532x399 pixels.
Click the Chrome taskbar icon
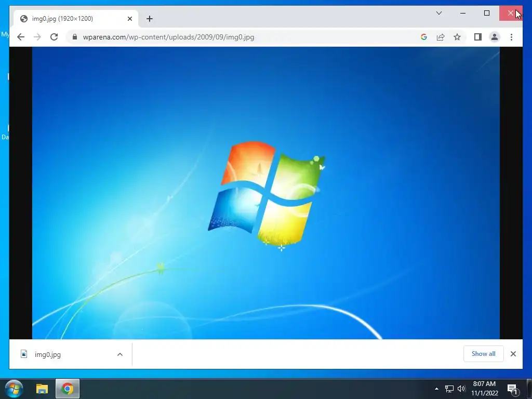point(68,389)
